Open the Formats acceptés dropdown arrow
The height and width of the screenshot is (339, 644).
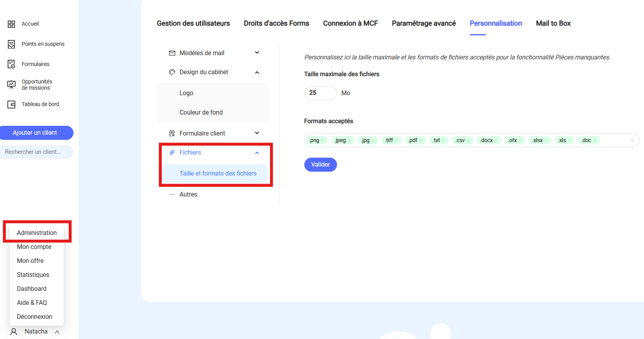click(x=632, y=140)
